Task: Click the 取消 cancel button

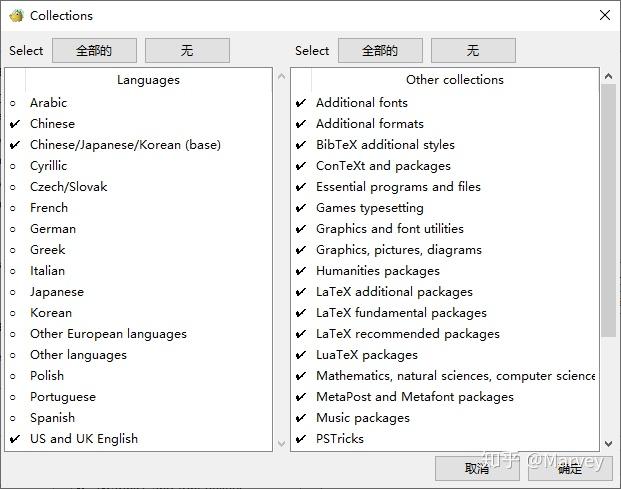Action: [x=477, y=468]
